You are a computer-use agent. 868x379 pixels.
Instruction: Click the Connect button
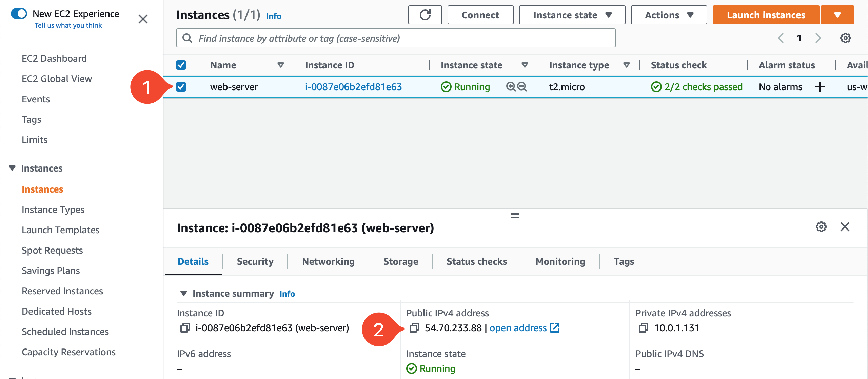(x=480, y=15)
